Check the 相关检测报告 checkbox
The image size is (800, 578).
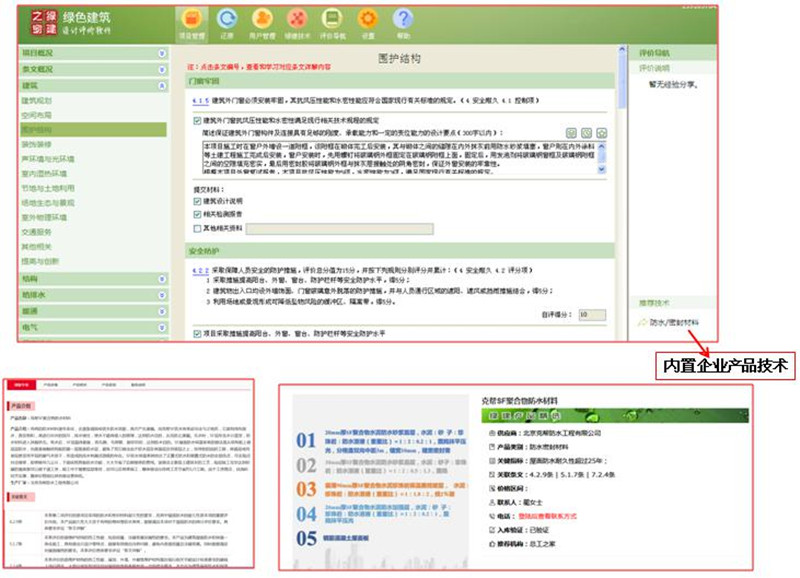tap(196, 215)
